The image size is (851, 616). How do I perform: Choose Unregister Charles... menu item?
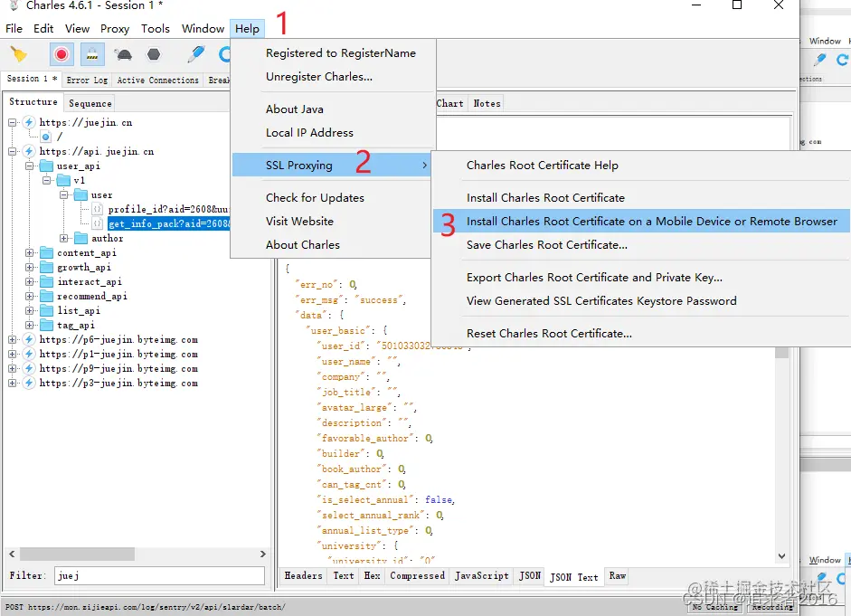point(319,77)
